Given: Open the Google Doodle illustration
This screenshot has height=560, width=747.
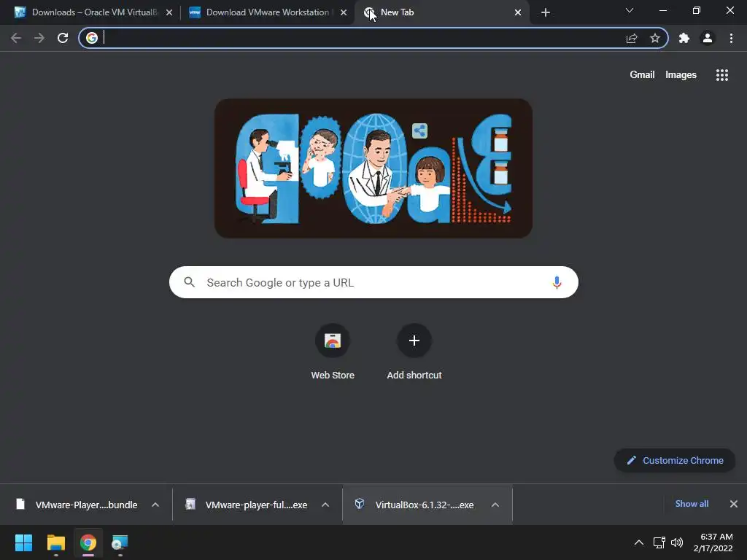Looking at the screenshot, I should point(373,168).
